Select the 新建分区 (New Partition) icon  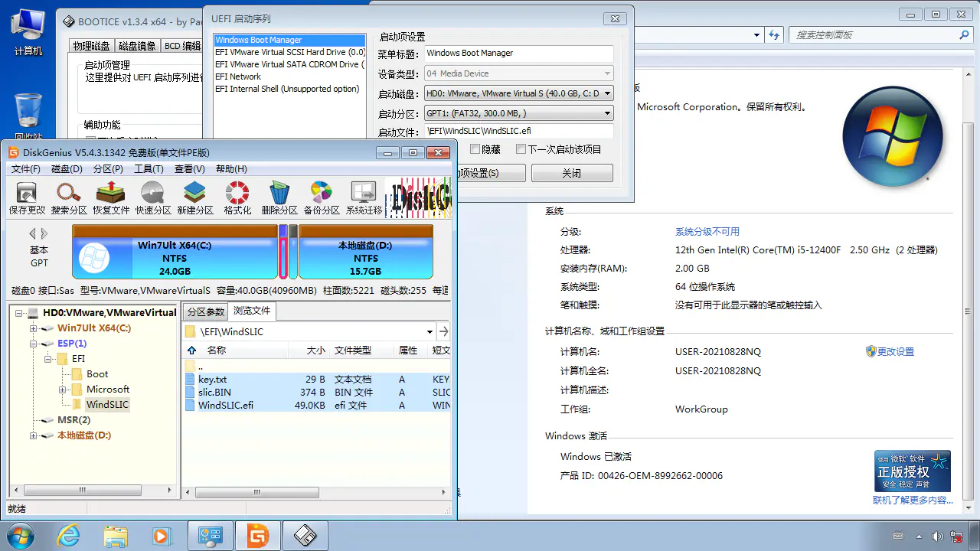pyautogui.click(x=195, y=197)
